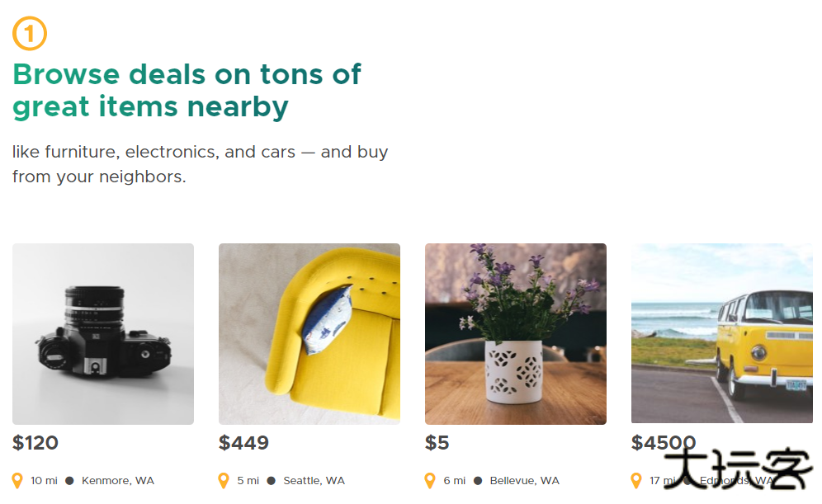Open the flower vase listing photo
The height and width of the screenshot is (504, 822).
coord(515,333)
